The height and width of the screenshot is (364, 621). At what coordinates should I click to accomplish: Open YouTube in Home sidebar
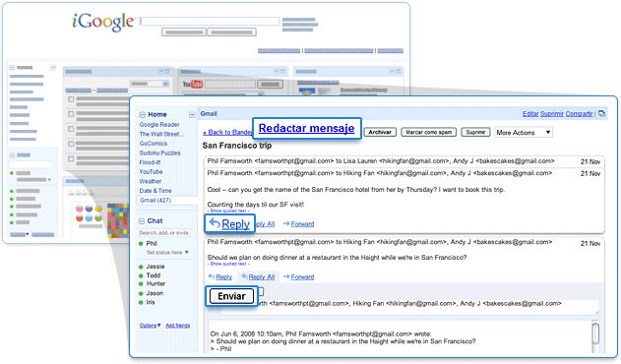click(x=151, y=172)
